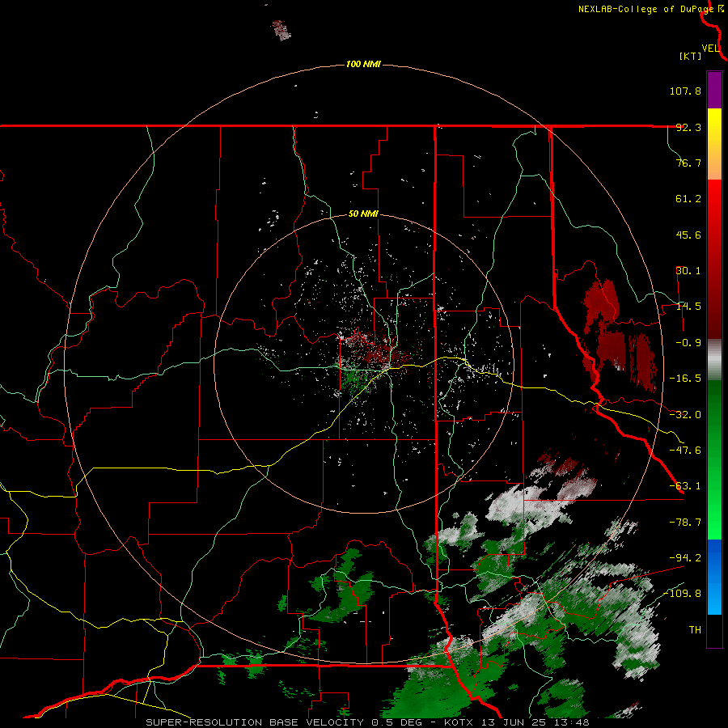Click the 100 NMI range ring label
The height and width of the screenshot is (728, 728).
pos(363,64)
